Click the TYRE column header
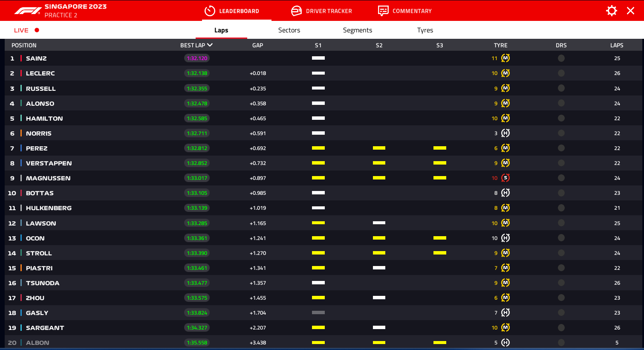 click(x=500, y=45)
